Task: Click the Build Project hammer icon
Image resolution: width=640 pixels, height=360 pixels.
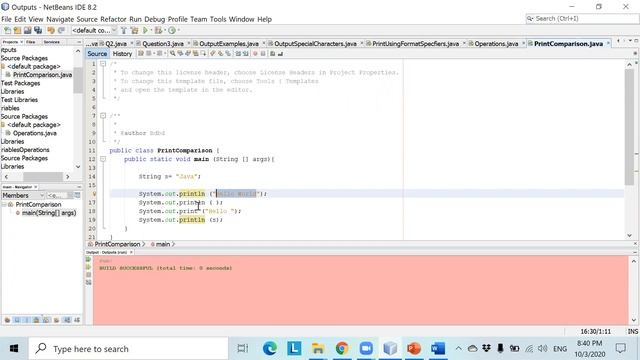Action: [124, 30]
